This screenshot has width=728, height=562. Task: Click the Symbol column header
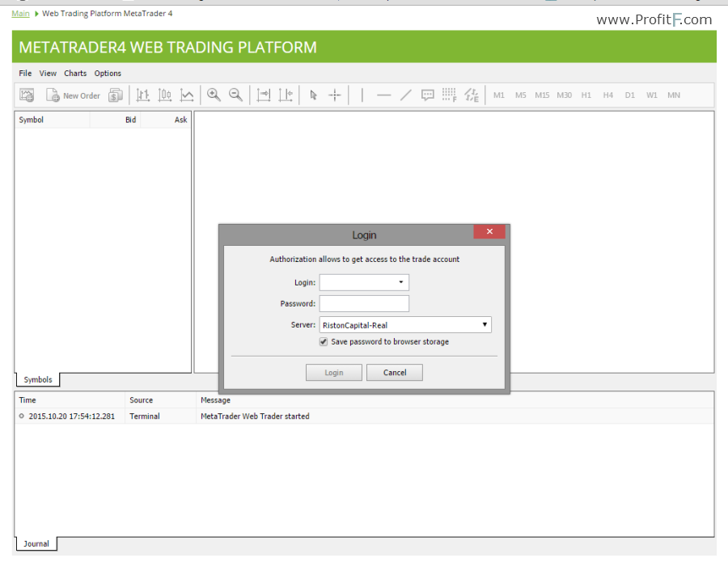52,120
